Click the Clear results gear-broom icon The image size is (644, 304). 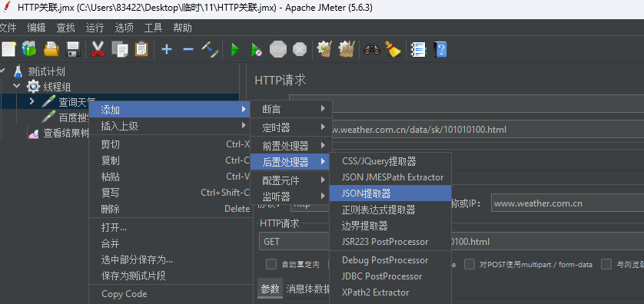(x=324, y=50)
